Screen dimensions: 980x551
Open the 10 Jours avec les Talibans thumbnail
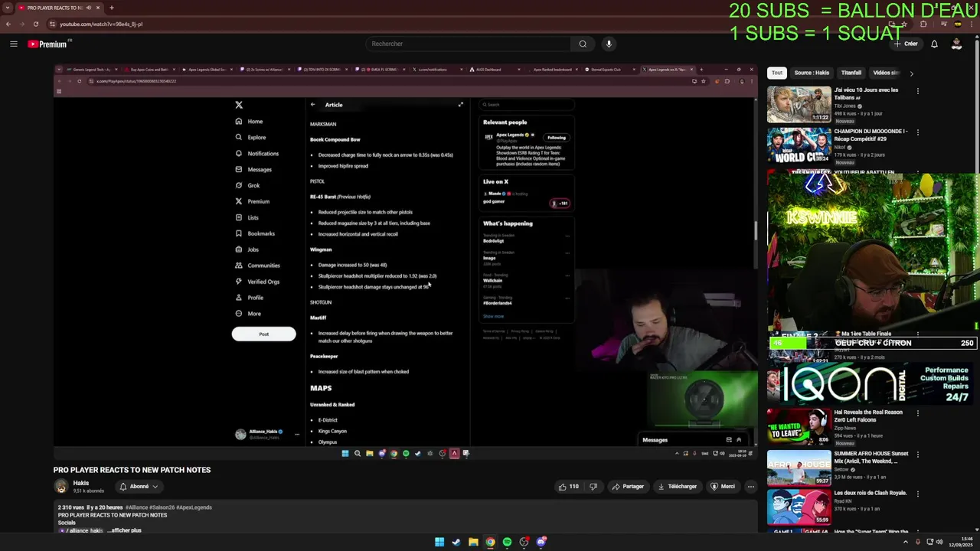[x=799, y=105]
